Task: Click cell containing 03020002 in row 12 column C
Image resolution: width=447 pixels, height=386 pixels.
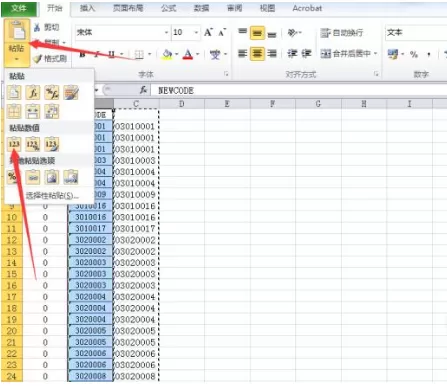Action: click(x=136, y=240)
